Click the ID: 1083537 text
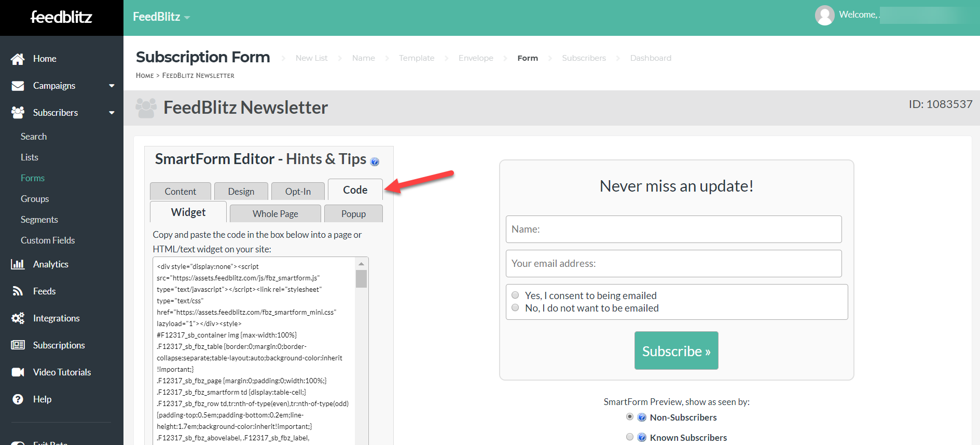Viewport: 980px width, 445px height. [941, 104]
